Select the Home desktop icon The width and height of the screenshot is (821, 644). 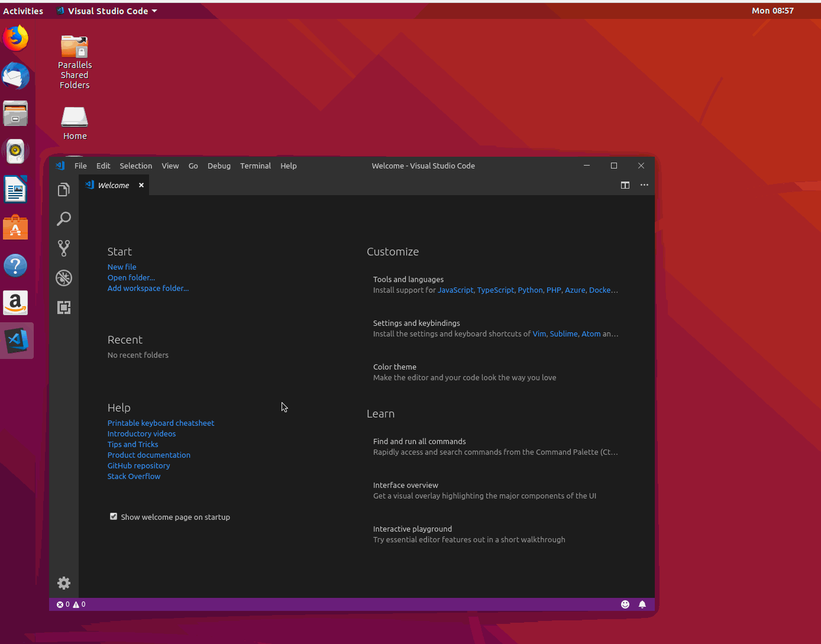click(75, 123)
